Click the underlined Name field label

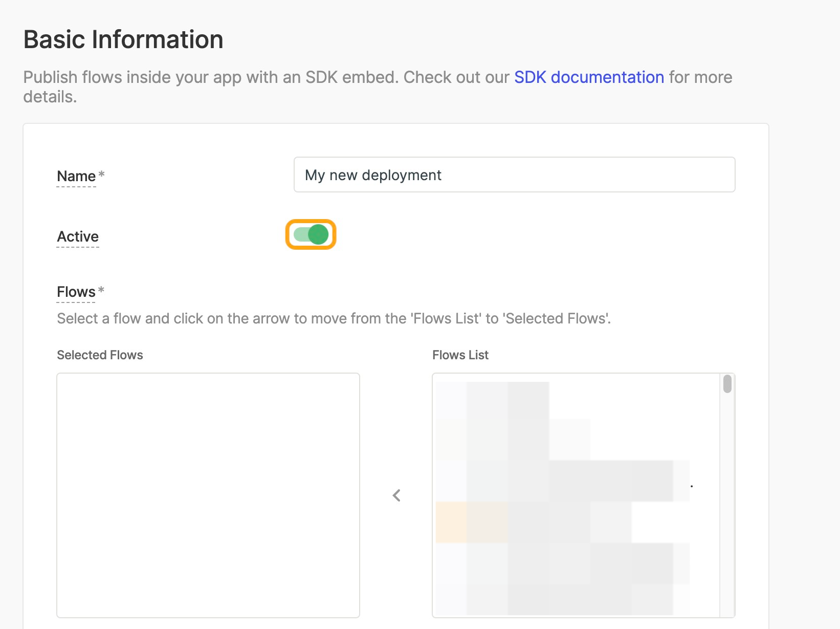76,177
